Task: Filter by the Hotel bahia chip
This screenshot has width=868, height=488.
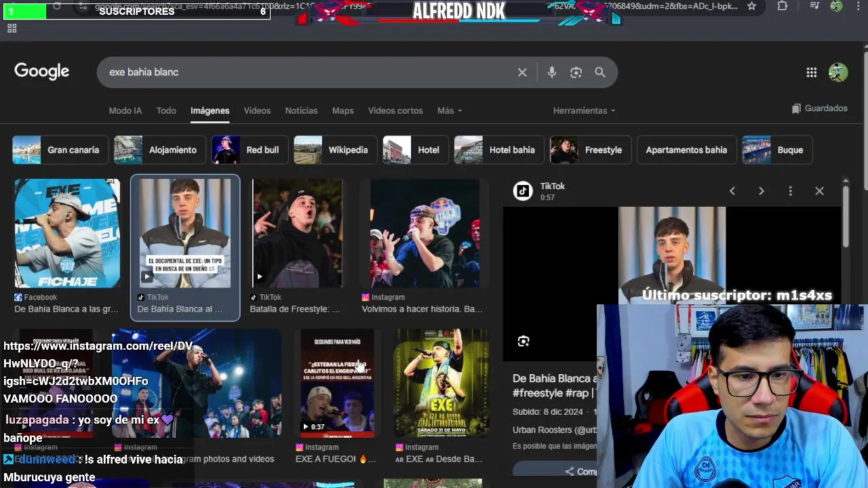Action: [x=498, y=150]
